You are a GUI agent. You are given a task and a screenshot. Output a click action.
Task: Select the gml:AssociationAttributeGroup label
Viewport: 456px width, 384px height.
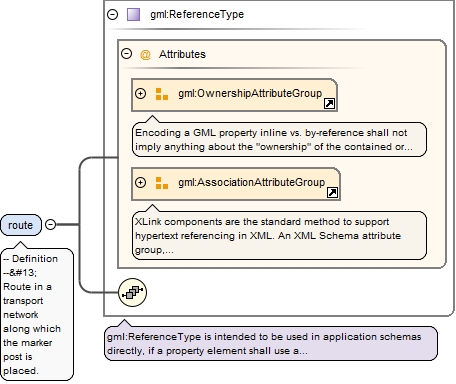[x=251, y=182]
